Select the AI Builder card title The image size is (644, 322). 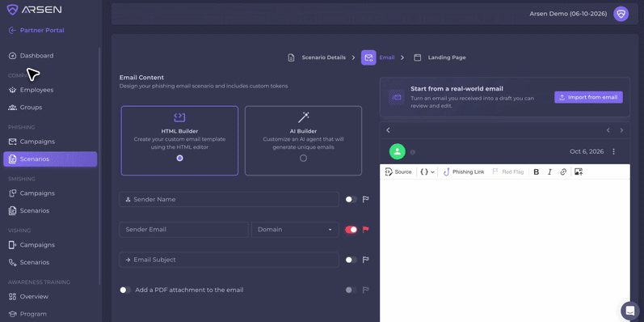coord(303,131)
